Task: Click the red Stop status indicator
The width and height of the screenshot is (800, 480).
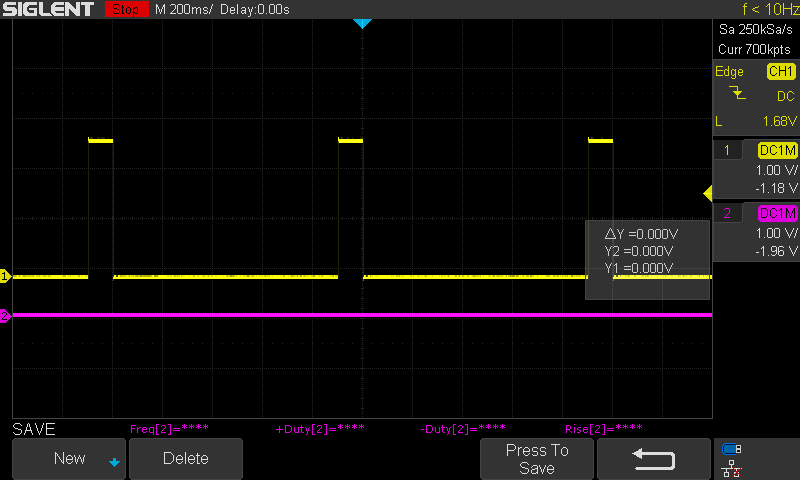Action: coord(127,9)
